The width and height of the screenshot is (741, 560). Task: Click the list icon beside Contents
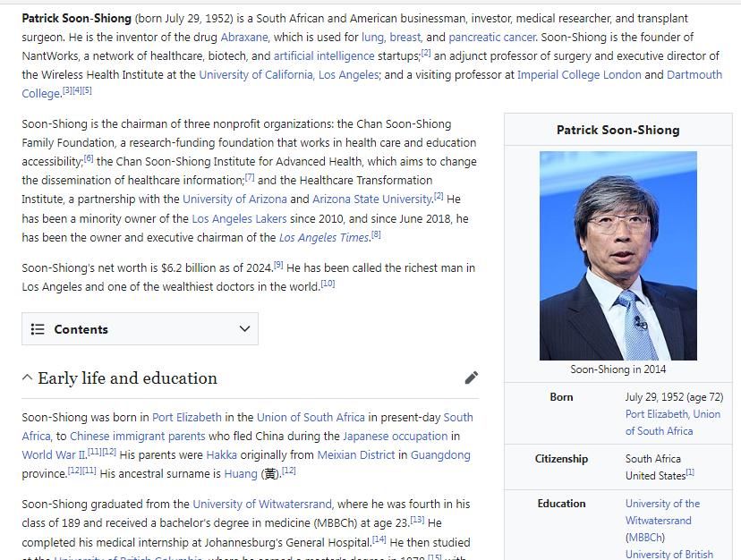(x=38, y=329)
